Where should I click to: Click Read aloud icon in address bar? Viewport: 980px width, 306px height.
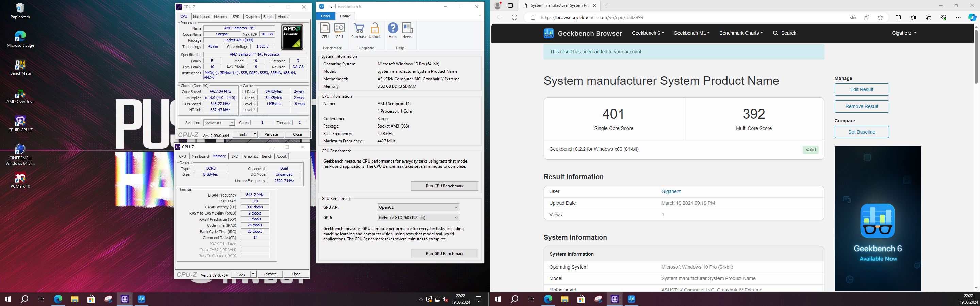[x=867, y=17]
